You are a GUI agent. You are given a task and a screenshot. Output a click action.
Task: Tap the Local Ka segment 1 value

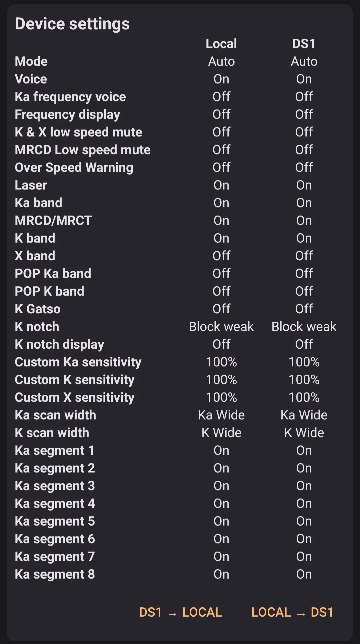(x=221, y=450)
